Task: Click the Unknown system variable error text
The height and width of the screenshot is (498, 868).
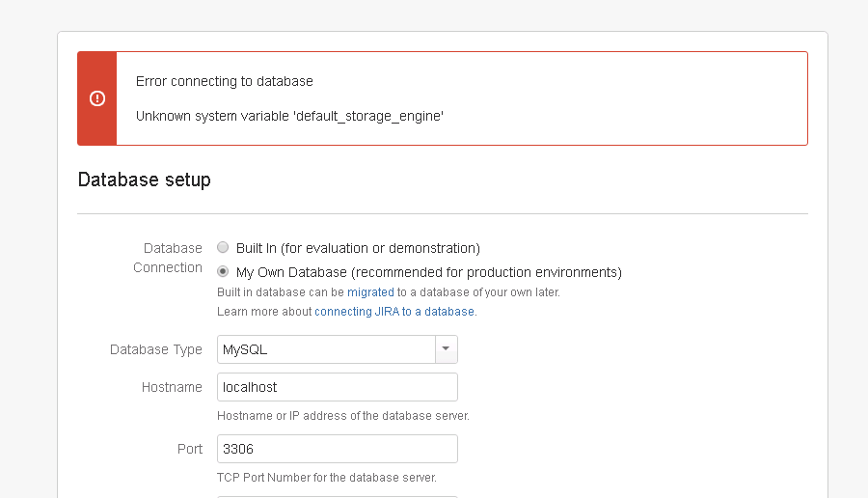Action: pyautogui.click(x=289, y=117)
